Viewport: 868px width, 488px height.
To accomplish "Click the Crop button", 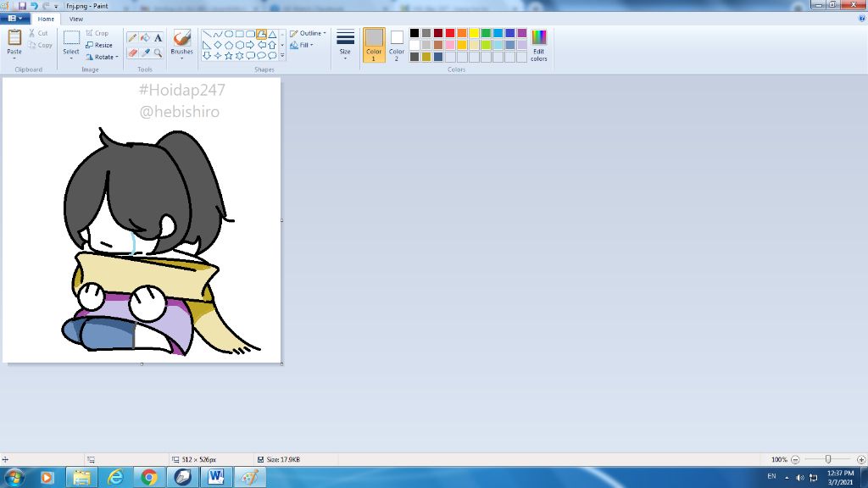I will [97, 33].
